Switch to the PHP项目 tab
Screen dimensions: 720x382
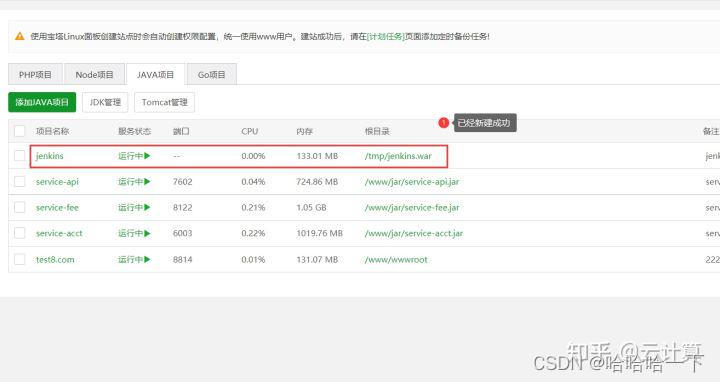(35, 74)
